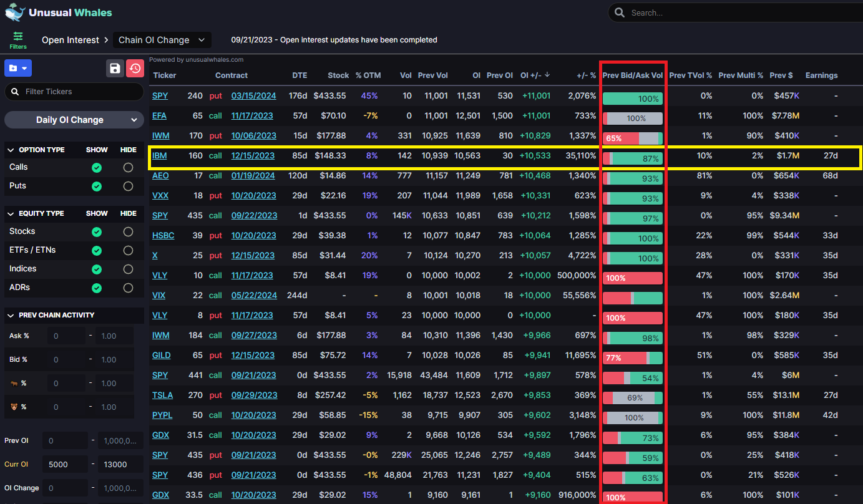This screenshot has width=863, height=504.
Task: Click Bid % maximum input
Action: coord(115,359)
